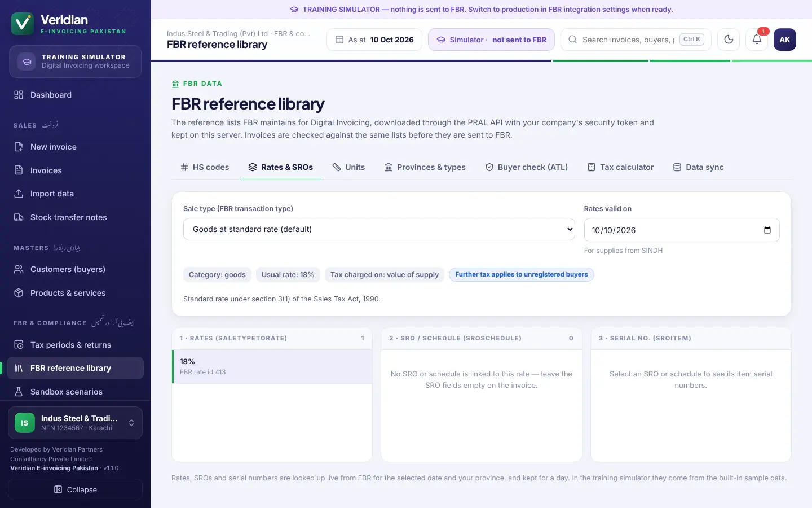Image resolution: width=812 pixels, height=508 pixels.
Task: Open Provinces & types tab
Action: point(425,167)
